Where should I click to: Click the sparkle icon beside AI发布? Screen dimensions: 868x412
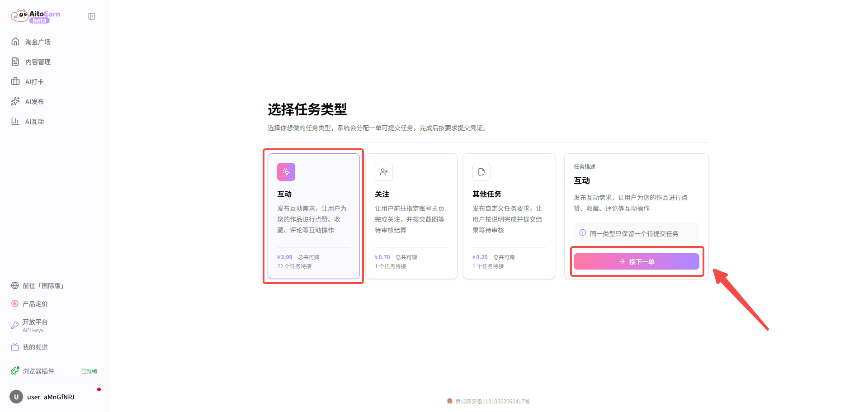point(15,101)
